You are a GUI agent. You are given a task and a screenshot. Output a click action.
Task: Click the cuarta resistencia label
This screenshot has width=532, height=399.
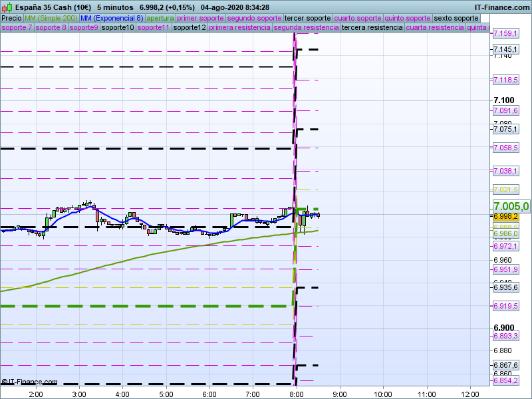435,28
